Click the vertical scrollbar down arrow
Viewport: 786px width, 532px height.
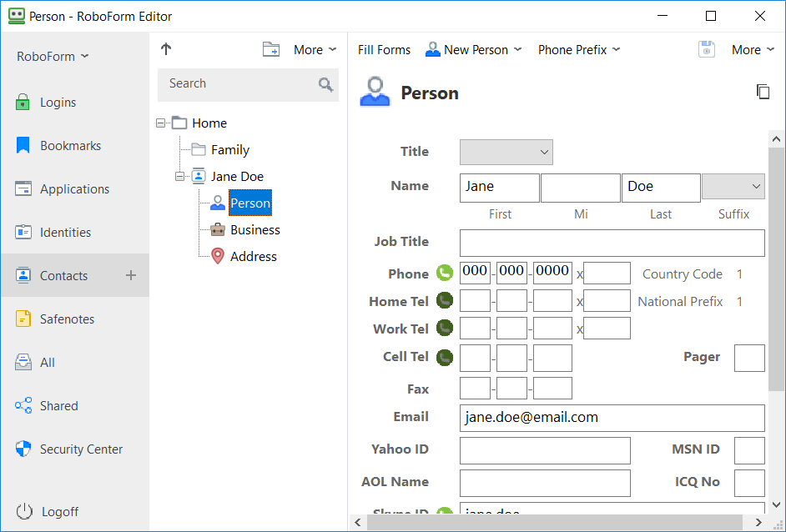(x=777, y=504)
